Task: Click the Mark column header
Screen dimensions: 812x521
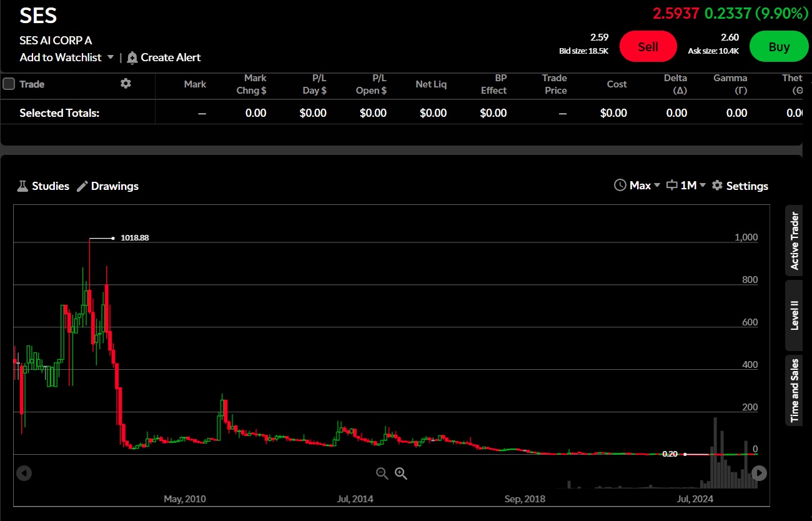Action: pyautogui.click(x=195, y=84)
